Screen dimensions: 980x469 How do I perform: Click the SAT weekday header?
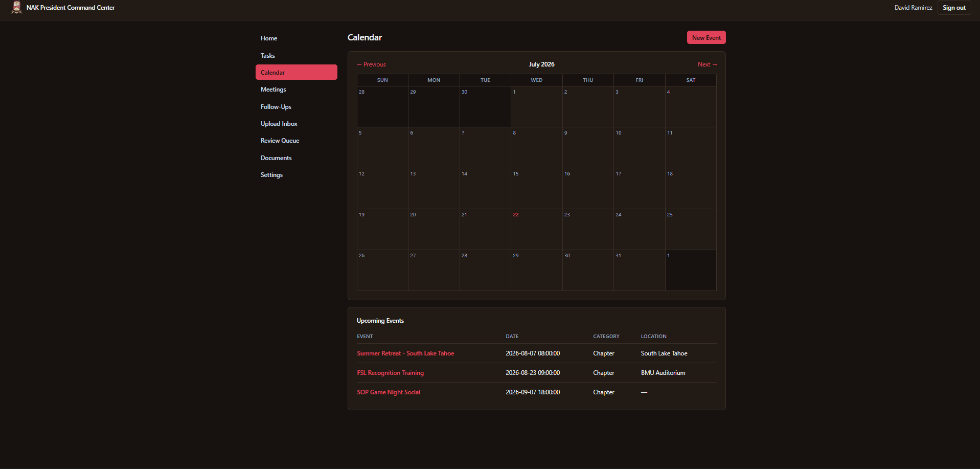click(x=691, y=80)
